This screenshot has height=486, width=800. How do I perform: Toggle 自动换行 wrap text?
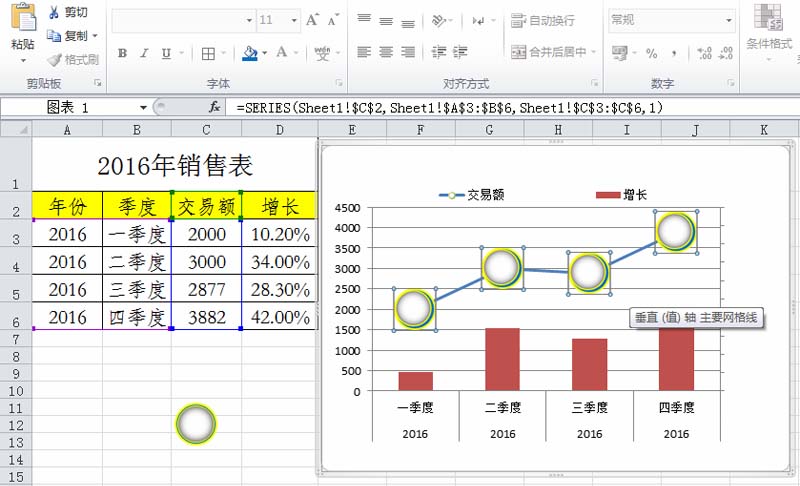(x=543, y=20)
